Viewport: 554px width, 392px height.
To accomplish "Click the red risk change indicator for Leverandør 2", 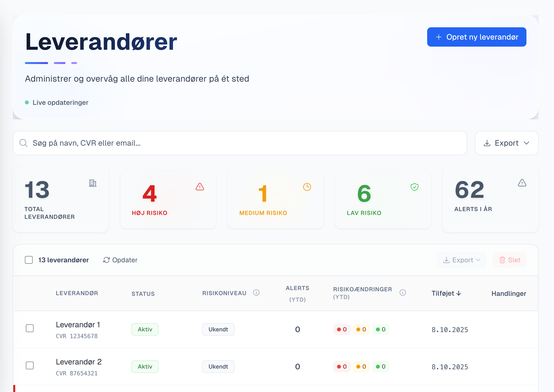I will (x=342, y=366).
